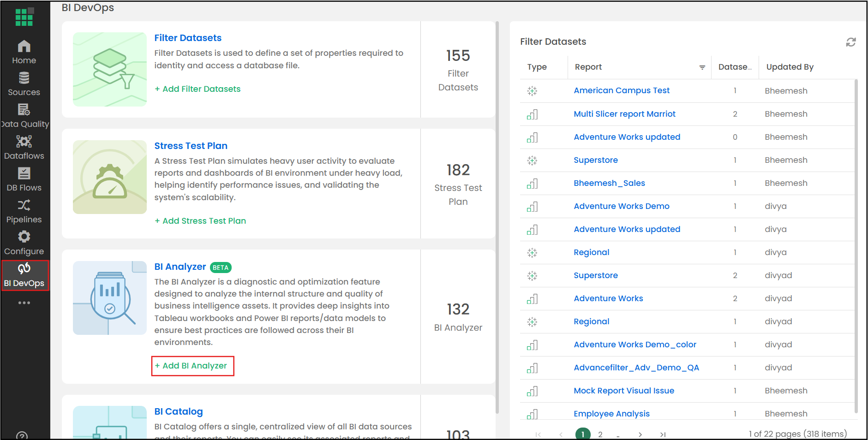
Task: Go to the next page of datasets
Action: [640, 434]
